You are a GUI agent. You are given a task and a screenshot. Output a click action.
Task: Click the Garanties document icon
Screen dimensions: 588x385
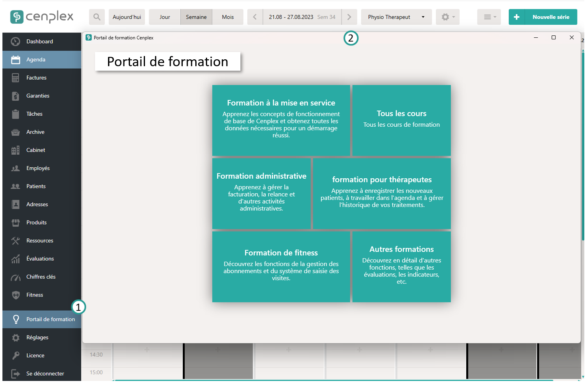pos(15,96)
